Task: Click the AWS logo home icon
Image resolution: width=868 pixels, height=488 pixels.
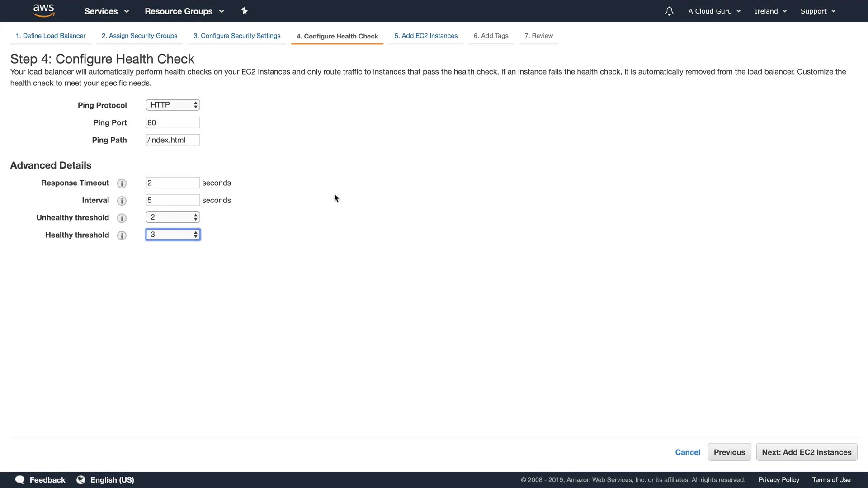Action: (x=44, y=10)
